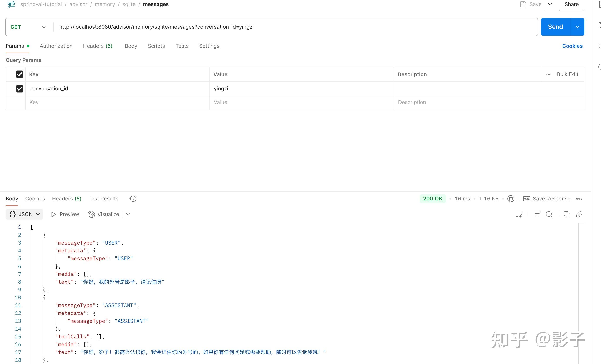
Task: Click the network information globe icon
Action: (511, 199)
